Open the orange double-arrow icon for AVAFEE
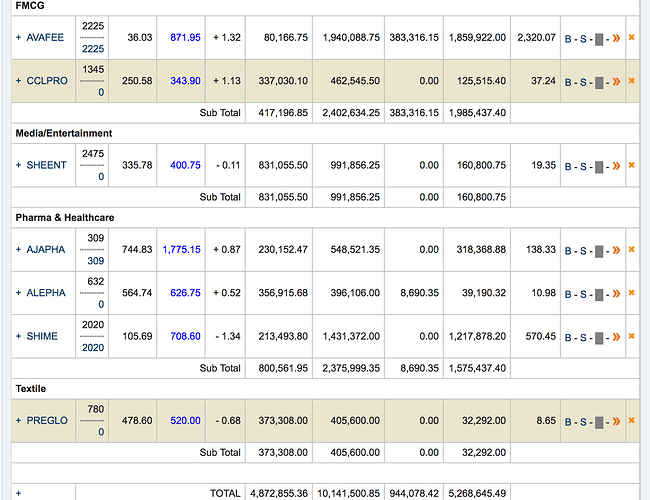The width and height of the screenshot is (650, 500). point(616,38)
